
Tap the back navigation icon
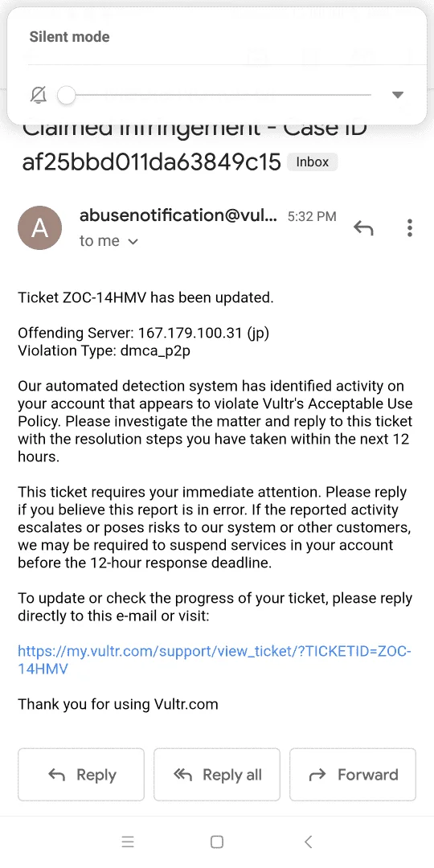309,842
